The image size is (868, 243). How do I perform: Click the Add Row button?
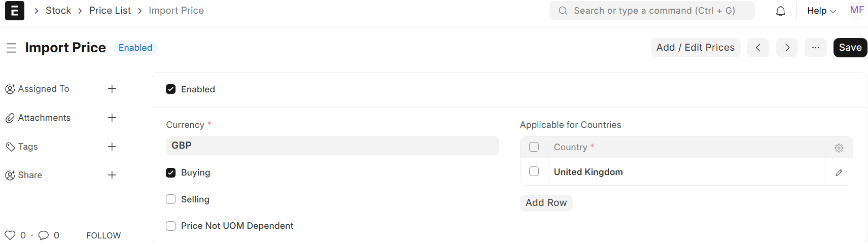546,203
